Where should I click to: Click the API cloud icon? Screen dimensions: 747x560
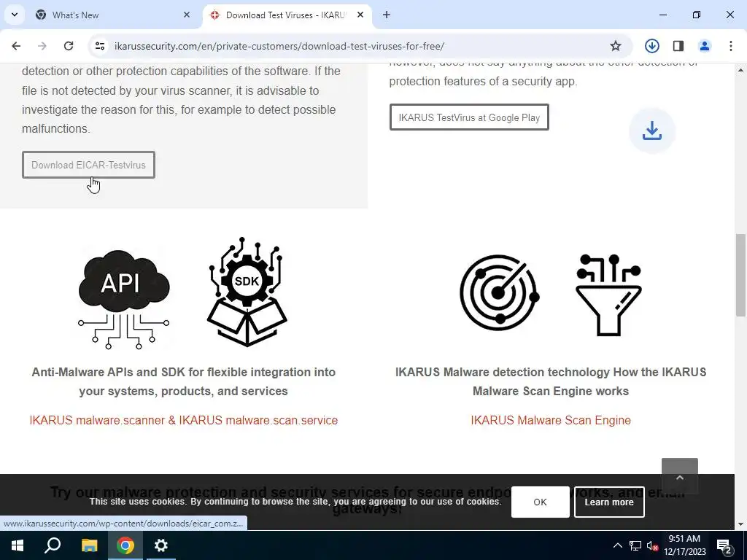(124, 298)
